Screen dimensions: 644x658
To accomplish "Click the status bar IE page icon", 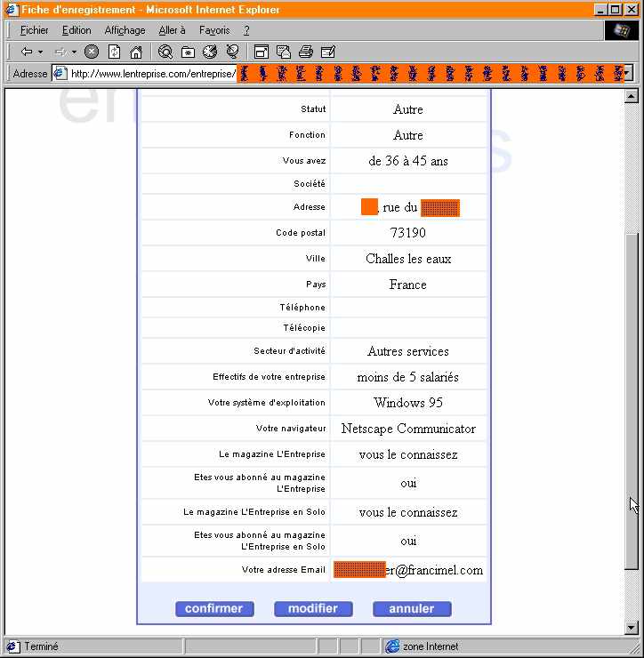I will point(12,646).
